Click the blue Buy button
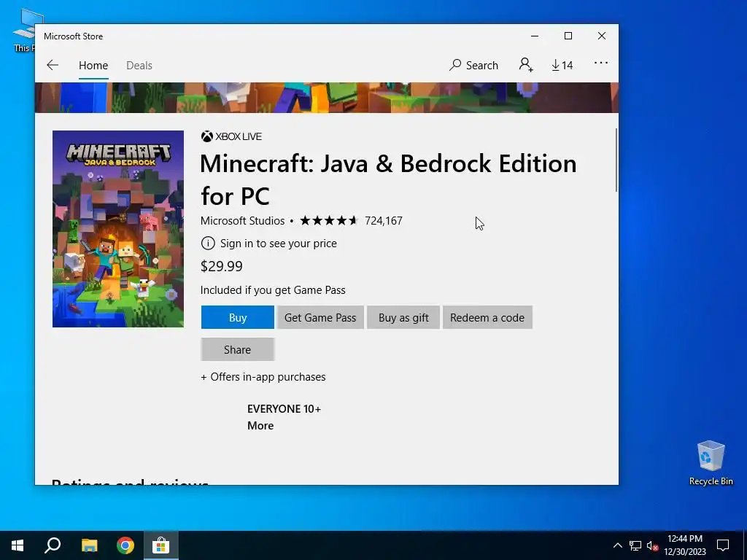Viewport: 747px width, 560px height. 238,318
